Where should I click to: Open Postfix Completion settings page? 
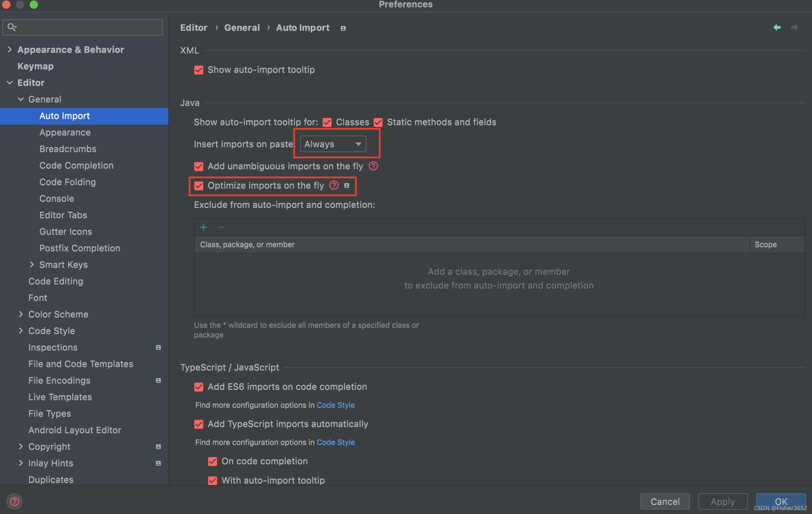point(80,248)
